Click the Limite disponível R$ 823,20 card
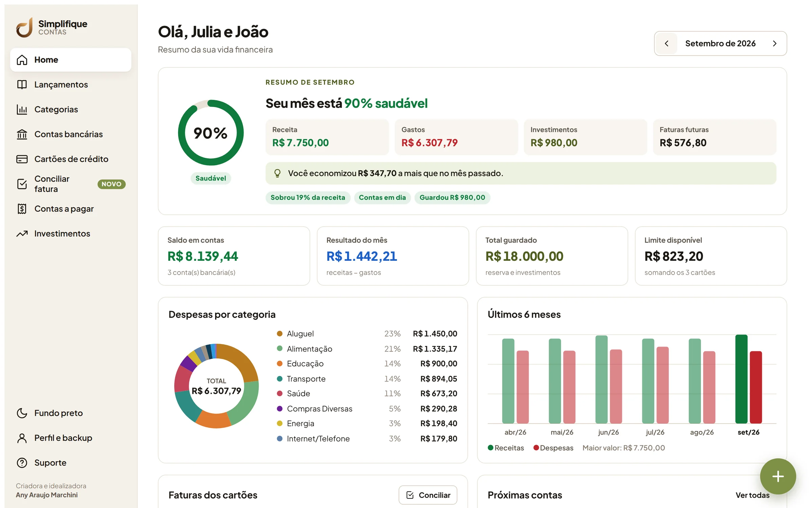Viewport: 812px width, 508px height. [711, 256]
